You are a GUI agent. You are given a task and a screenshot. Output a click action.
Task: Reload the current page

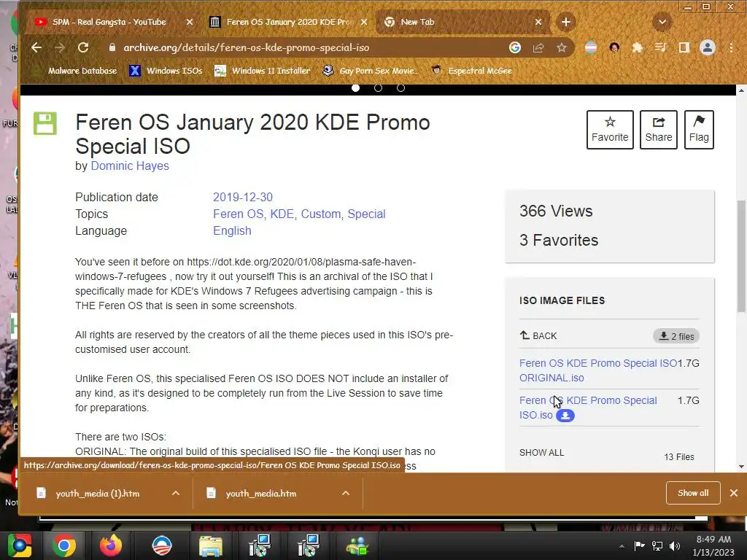click(x=83, y=47)
